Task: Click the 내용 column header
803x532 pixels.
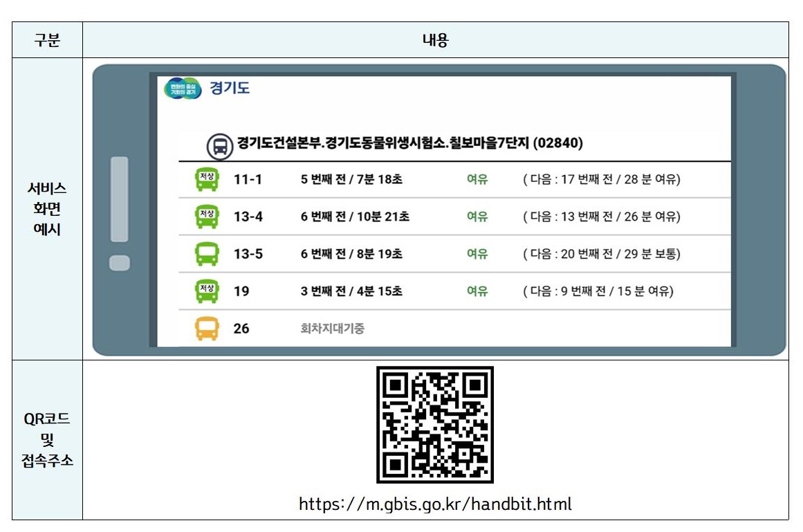Action: click(435, 40)
